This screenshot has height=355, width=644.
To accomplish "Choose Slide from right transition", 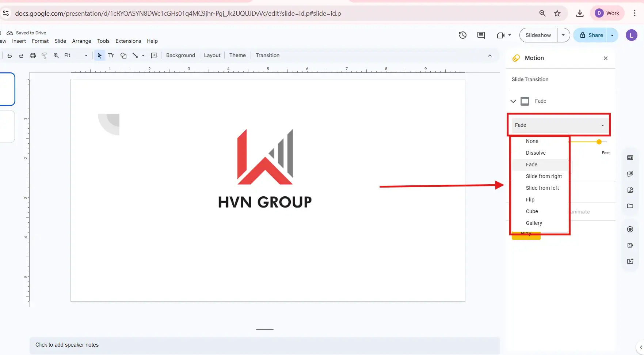I will (x=540, y=176).
